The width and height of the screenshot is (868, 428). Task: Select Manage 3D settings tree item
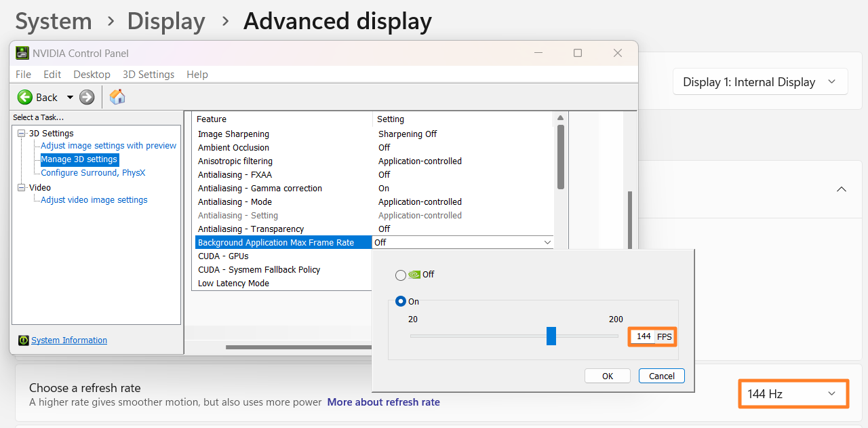(x=79, y=159)
